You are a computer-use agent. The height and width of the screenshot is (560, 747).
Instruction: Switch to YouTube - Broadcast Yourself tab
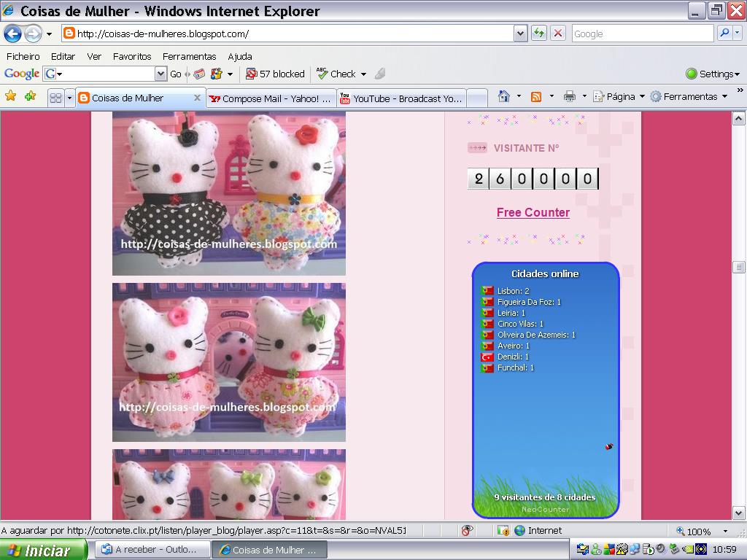tap(400, 98)
